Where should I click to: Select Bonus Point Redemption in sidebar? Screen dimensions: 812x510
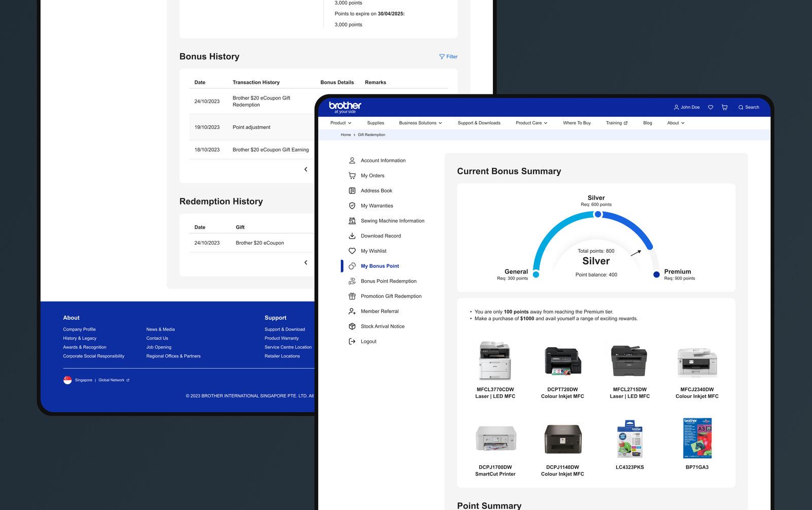coord(388,281)
